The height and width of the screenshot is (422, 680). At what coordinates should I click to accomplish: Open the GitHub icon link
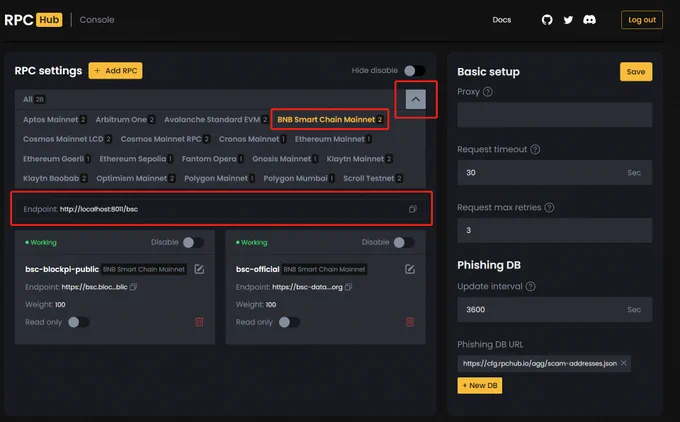click(x=547, y=20)
